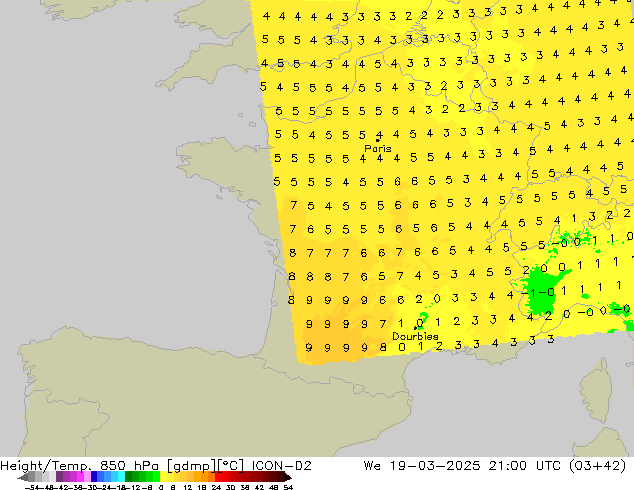Screen dimensions: 634x490
Task: Click the right arrow tip of the color scale
Action: pyautogui.click(x=290, y=477)
